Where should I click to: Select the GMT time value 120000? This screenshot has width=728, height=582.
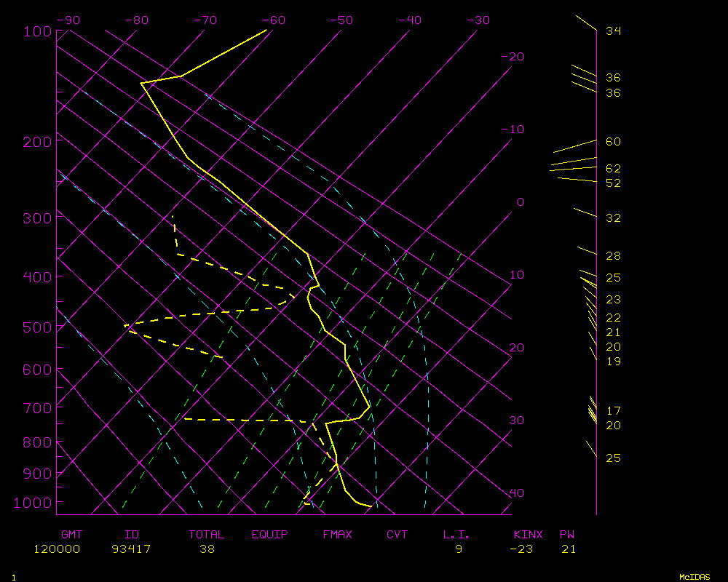click(x=57, y=549)
